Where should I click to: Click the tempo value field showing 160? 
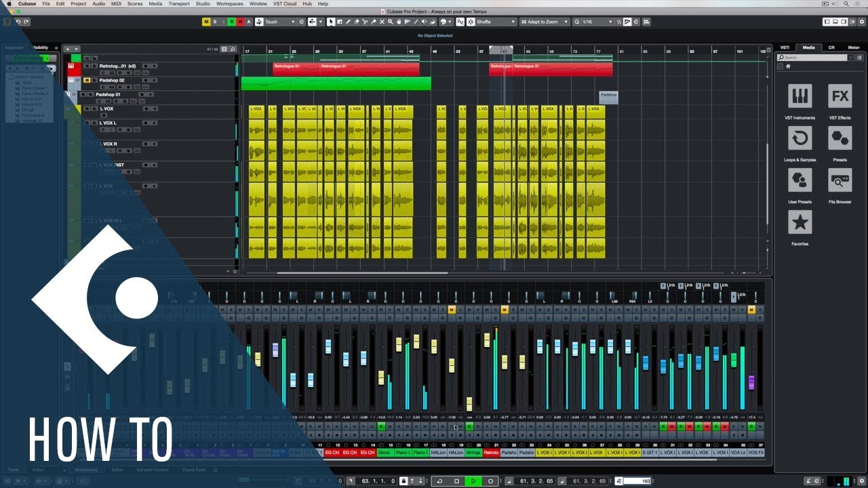click(x=637, y=481)
